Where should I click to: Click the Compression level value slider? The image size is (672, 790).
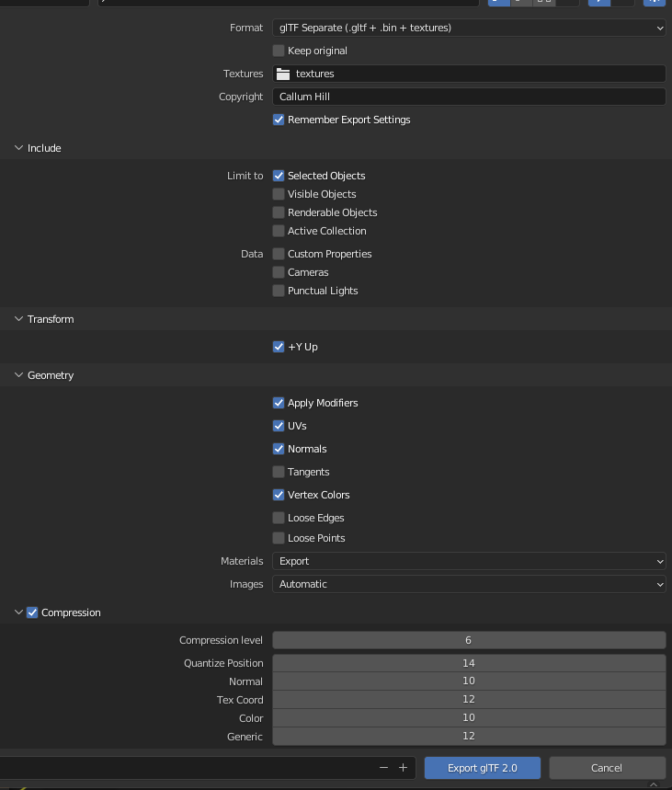point(469,640)
